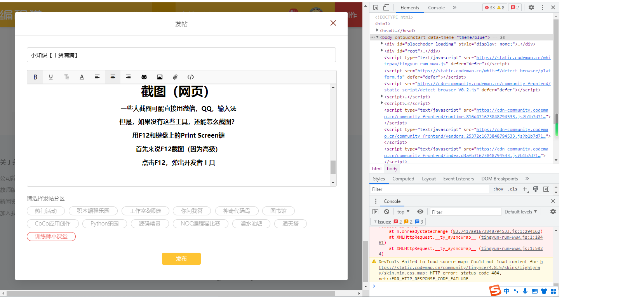Toggle the computed styles sidebar icon
644x297 pixels.
[x=547, y=189]
